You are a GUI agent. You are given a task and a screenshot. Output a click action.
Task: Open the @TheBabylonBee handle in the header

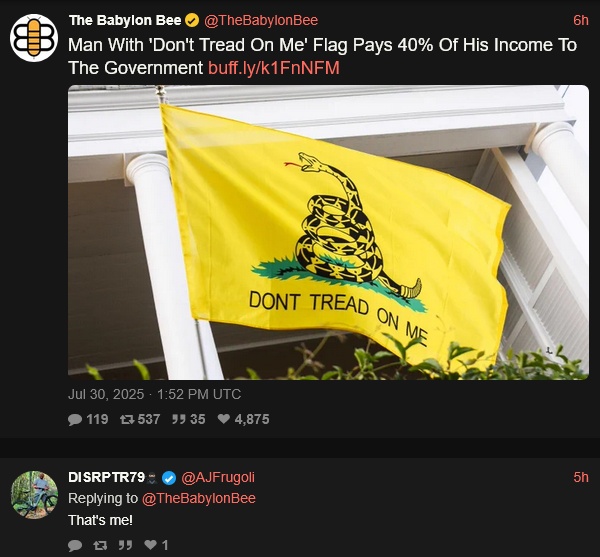point(261,20)
